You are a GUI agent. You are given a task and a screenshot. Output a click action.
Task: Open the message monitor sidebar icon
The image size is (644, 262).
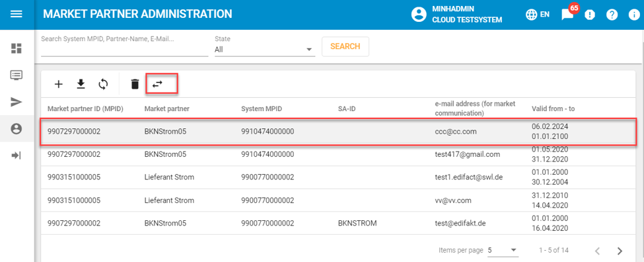[x=17, y=75]
